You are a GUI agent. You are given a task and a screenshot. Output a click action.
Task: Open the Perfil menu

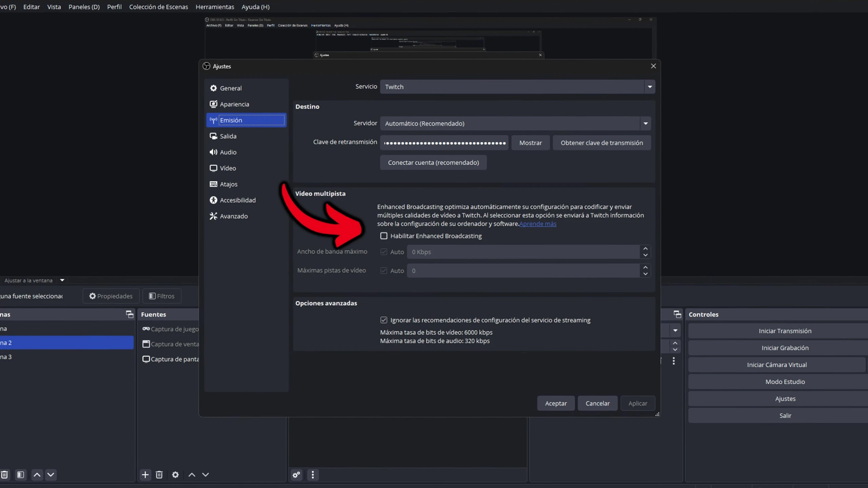pyautogui.click(x=114, y=7)
